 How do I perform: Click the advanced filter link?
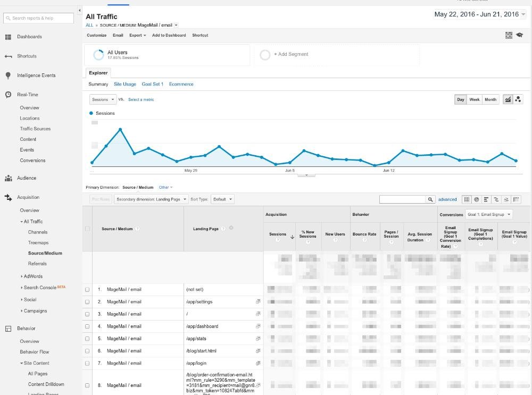click(447, 199)
